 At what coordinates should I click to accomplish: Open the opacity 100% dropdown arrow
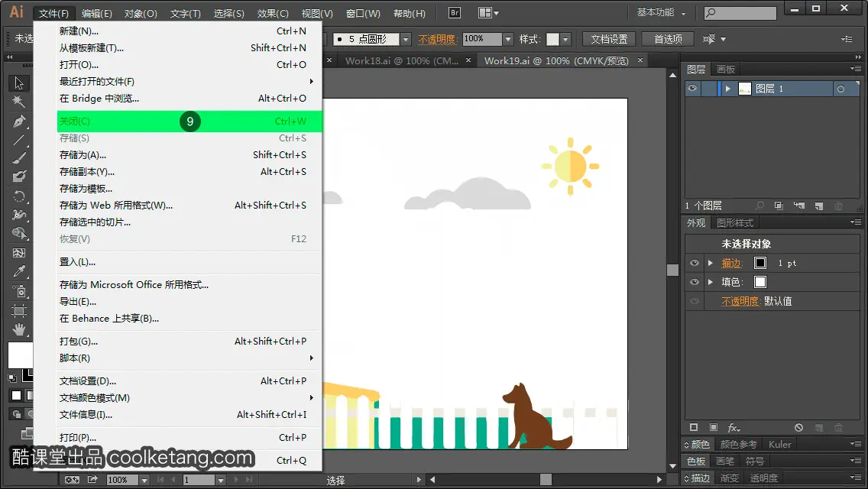click(x=508, y=39)
